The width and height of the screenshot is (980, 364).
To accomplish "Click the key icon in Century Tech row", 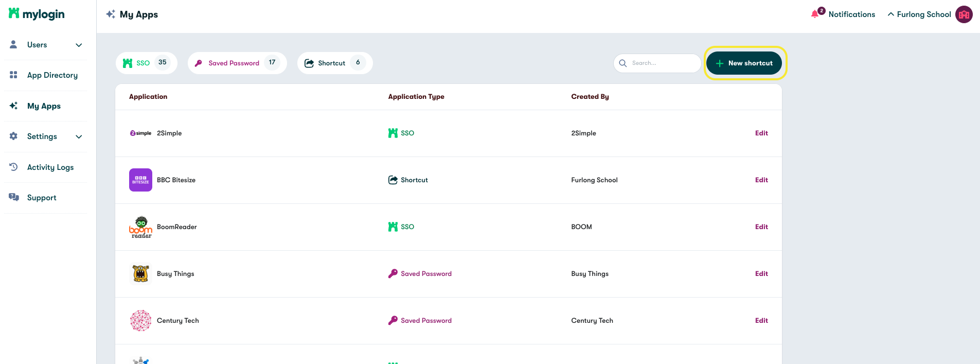I will coord(393,320).
